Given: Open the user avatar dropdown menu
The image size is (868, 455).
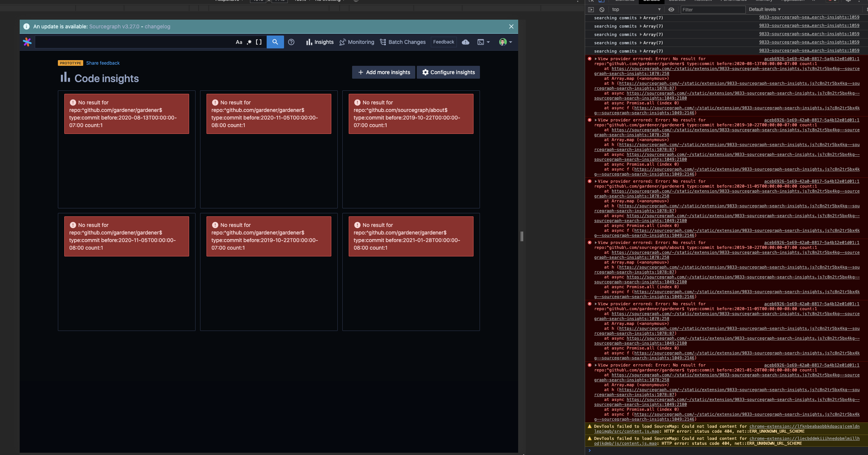Looking at the screenshot, I should (x=505, y=42).
